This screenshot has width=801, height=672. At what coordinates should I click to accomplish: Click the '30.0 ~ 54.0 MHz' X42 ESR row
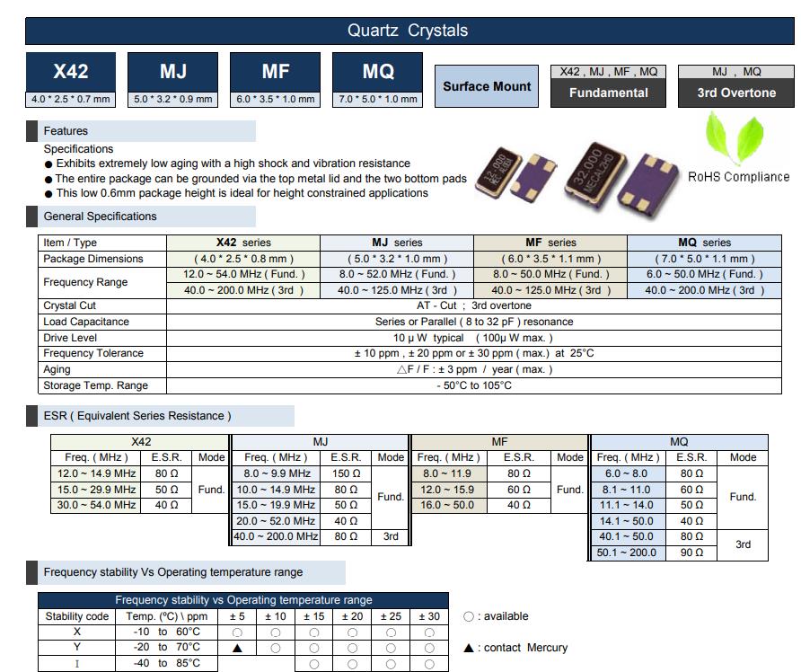pyautogui.click(x=96, y=505)
